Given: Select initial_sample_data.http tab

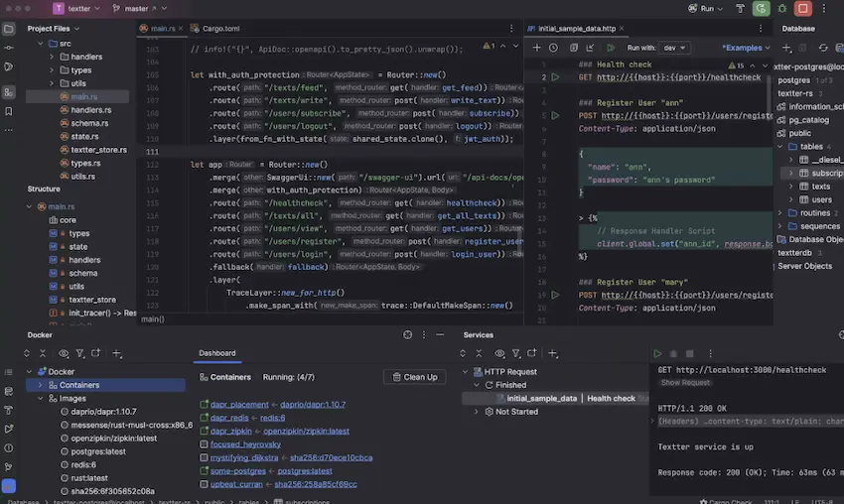Looking at the screenshot, I should (x=575, y=29).
